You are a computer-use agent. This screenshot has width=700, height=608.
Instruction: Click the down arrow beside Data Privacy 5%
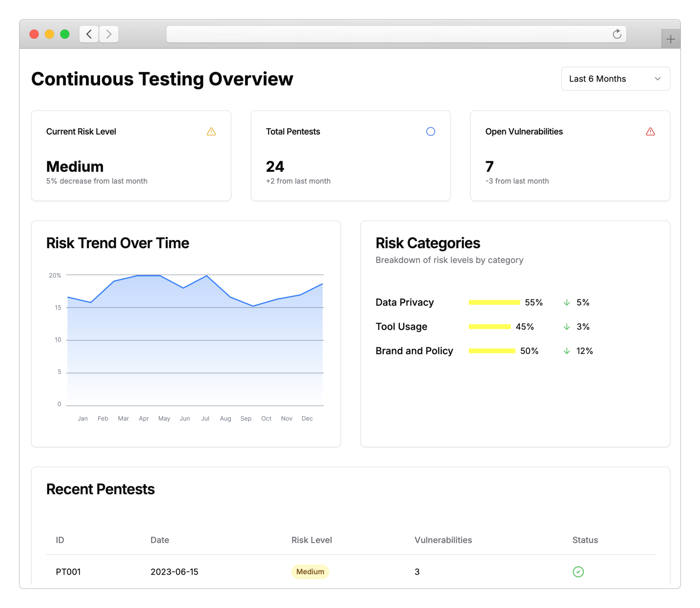click(x=567, y=302)
